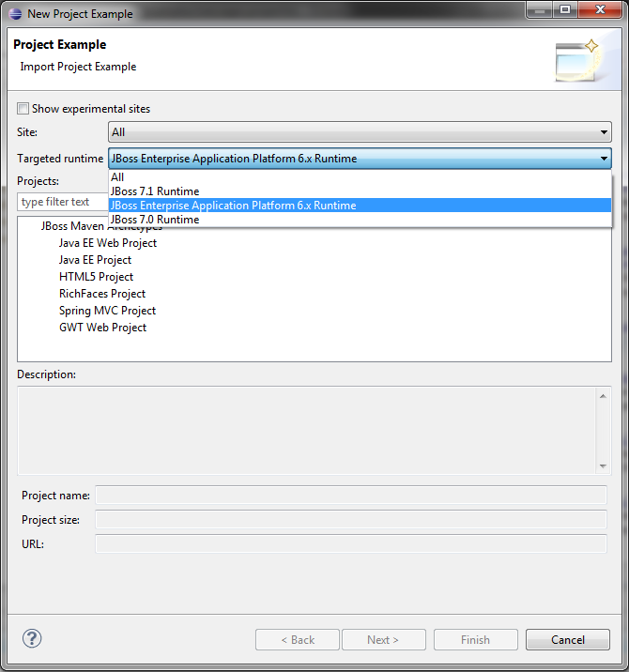Click the Finish button

click(475, 640)
